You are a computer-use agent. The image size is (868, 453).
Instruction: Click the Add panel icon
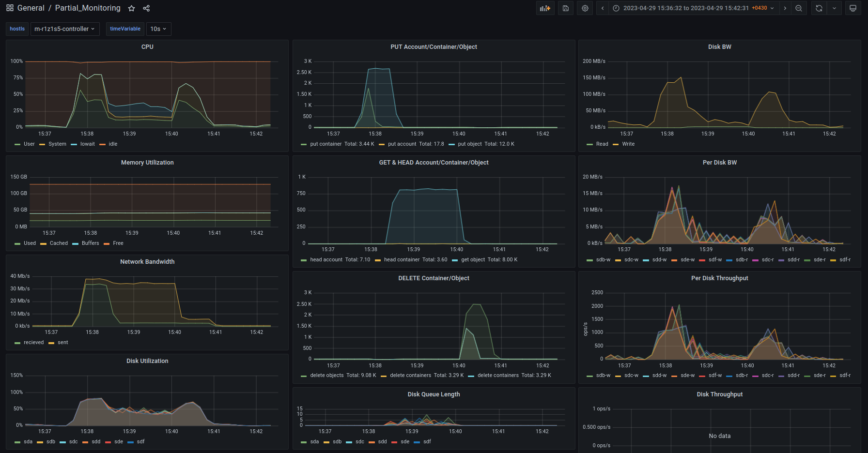(545, 8)
